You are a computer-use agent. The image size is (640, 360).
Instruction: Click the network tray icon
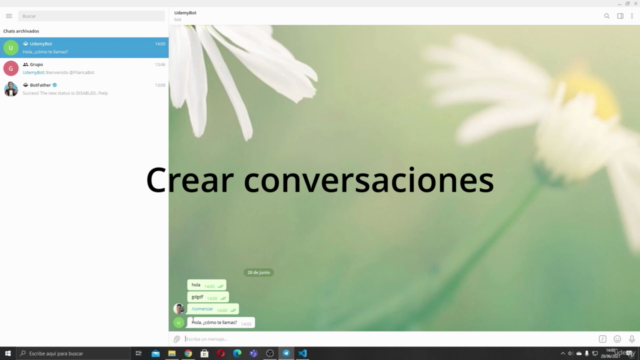(x=595, y=353)
